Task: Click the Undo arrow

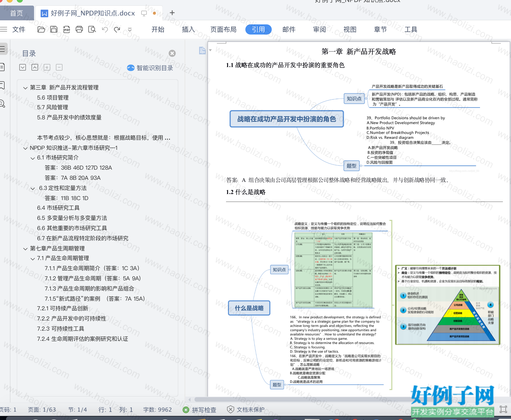Action: pyautogui.click(x=105, y=29)
